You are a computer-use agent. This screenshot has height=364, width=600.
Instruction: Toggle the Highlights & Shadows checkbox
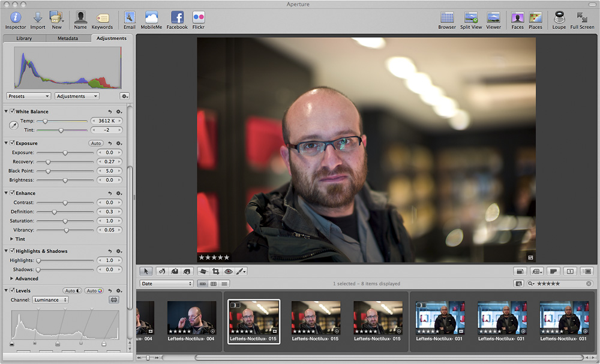12,251
